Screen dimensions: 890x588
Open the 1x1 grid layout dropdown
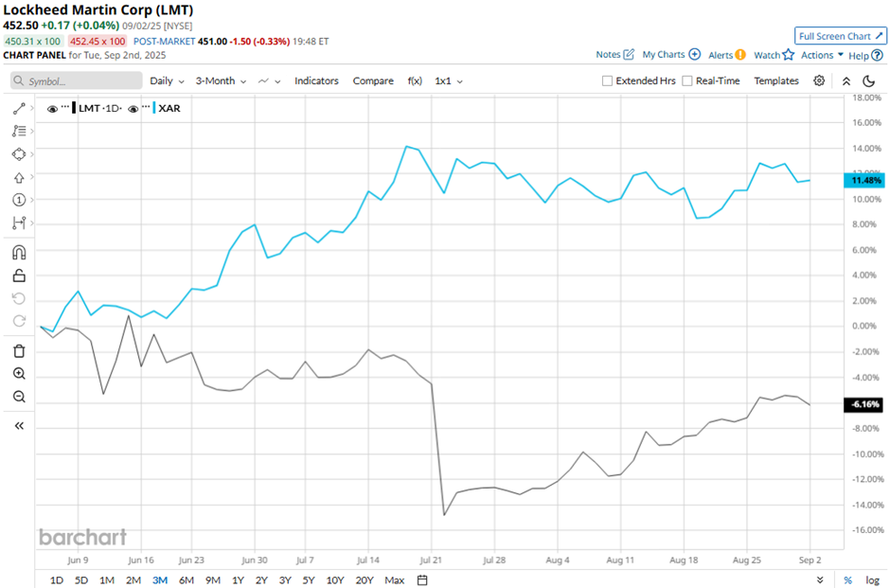[x=449, y=80]
